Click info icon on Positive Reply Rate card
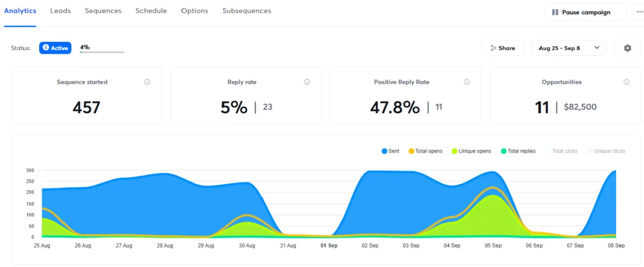Viewport: 644px width, 267px height. pyautogui.click(x=467, y=82)
